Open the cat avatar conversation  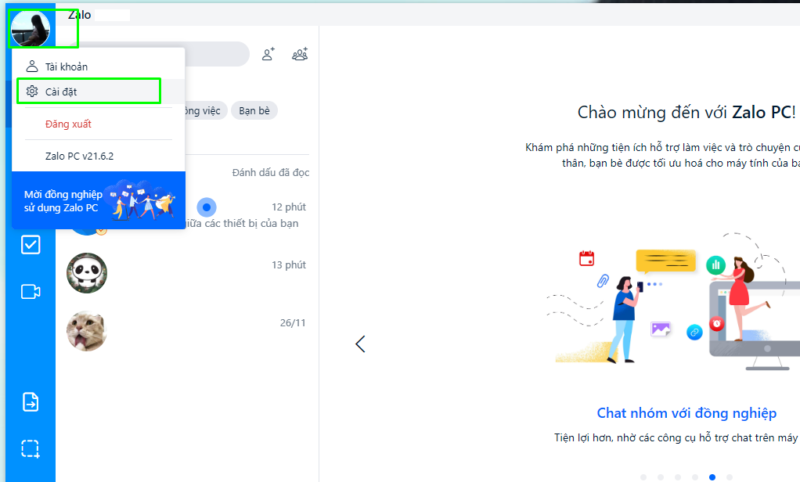pyautogui.click(x=187, y=331)
